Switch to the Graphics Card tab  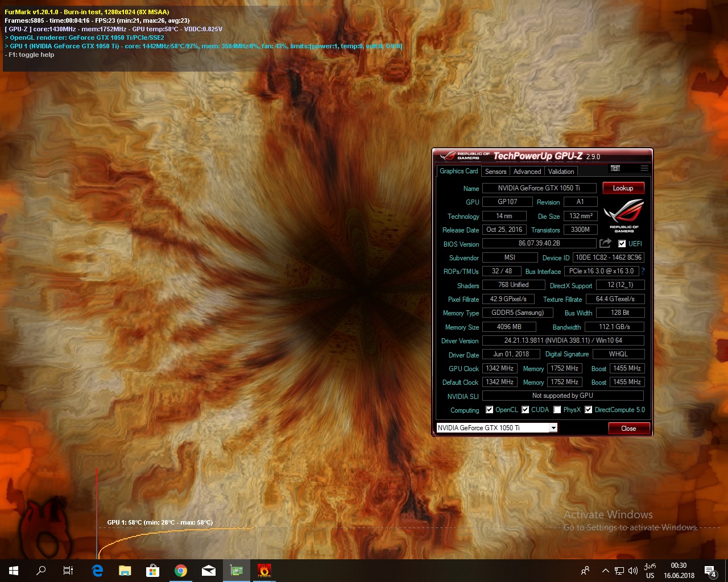tap(459, 171)
